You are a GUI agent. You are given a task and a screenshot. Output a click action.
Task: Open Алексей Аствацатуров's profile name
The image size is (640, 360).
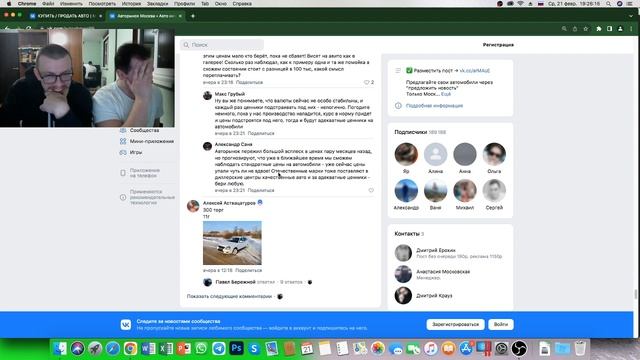click(x=229, y=203)
